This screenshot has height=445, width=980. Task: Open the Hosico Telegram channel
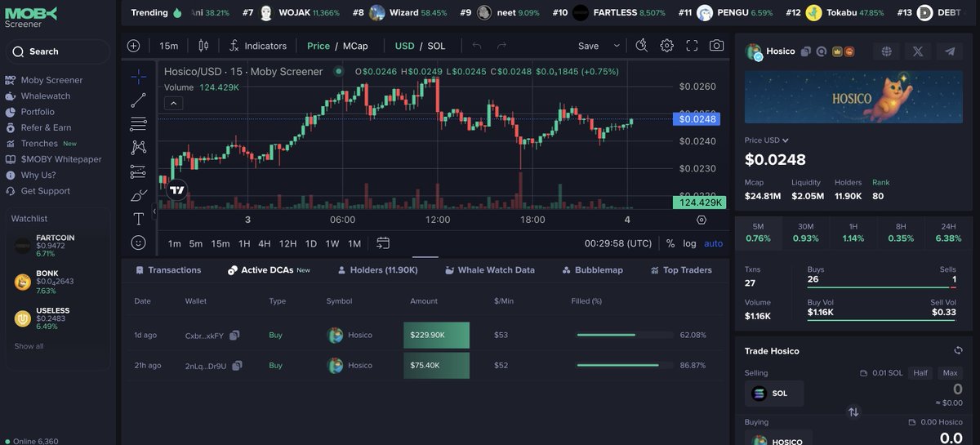click(x=949, y=51)
